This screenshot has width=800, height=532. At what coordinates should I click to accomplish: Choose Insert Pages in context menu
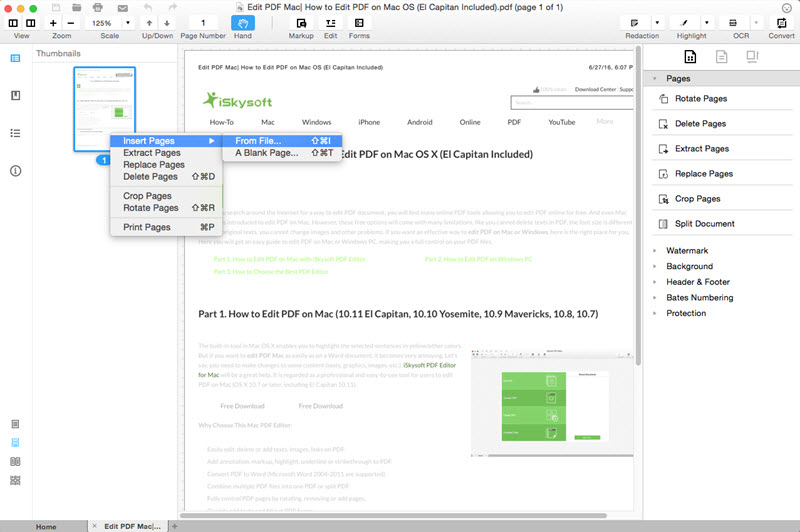point(166,141)
